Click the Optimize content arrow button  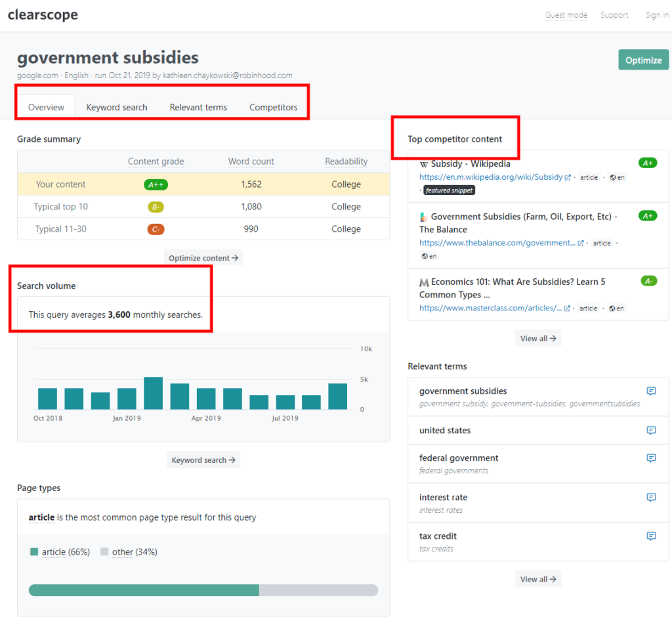pyautogui.click(x=203, y=257)
